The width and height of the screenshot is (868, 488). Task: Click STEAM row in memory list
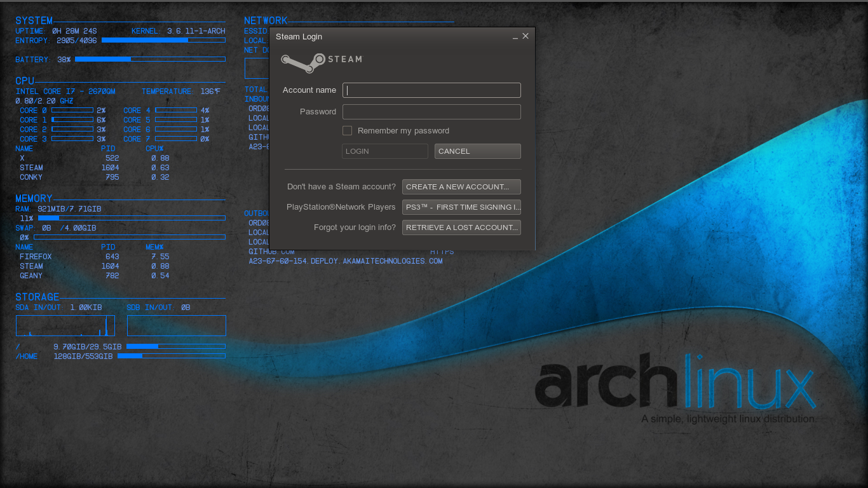[95, 266]
